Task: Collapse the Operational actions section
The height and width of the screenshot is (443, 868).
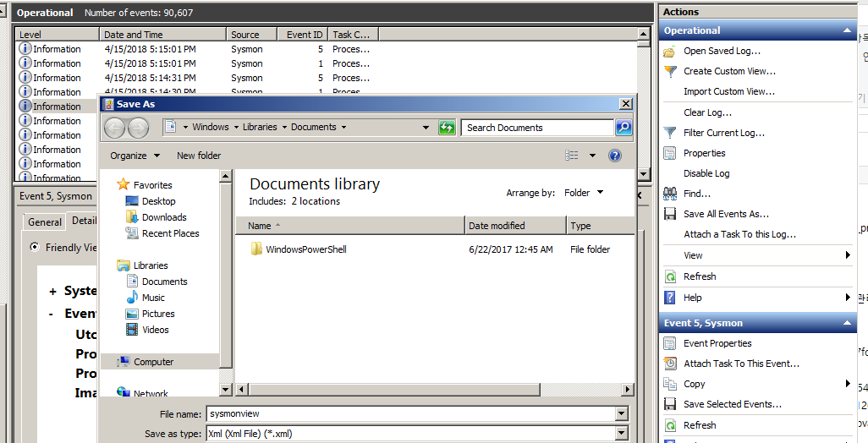Action: click(847, 30)
